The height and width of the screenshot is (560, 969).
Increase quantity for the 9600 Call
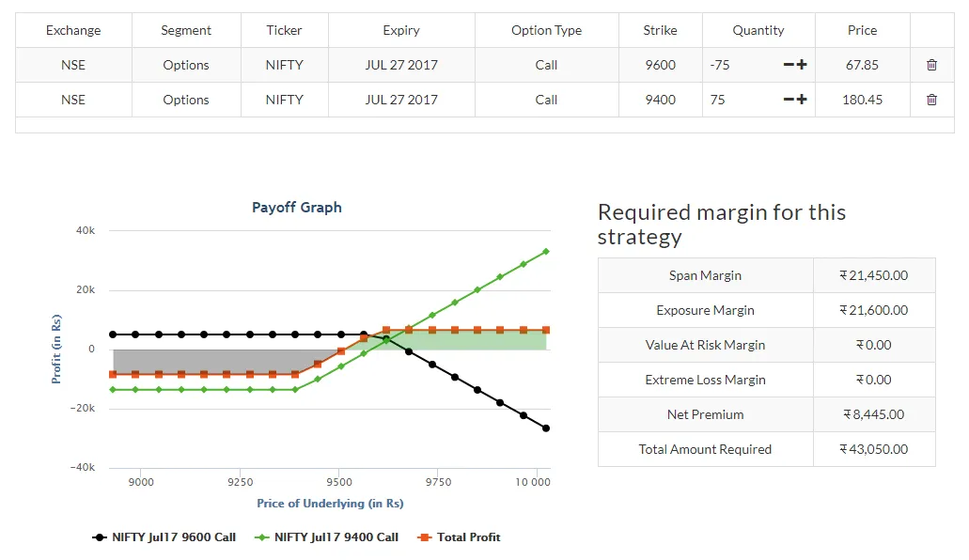(802, 65)
